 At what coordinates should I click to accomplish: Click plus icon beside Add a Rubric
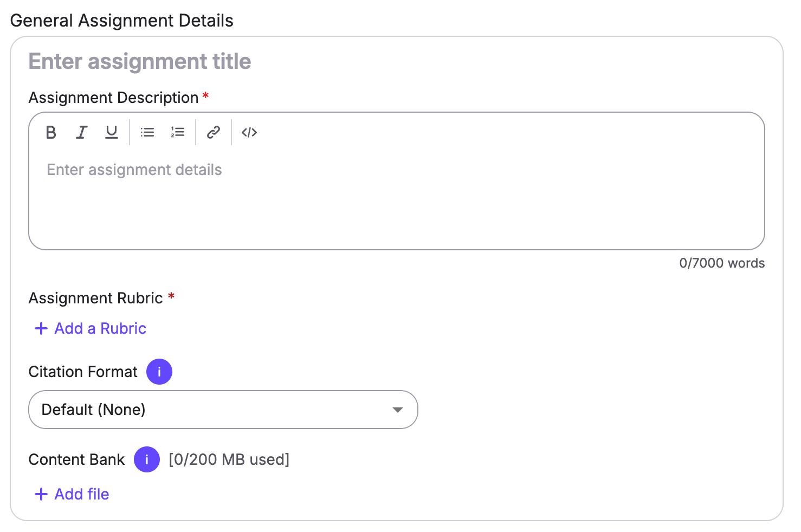[41, 328]
